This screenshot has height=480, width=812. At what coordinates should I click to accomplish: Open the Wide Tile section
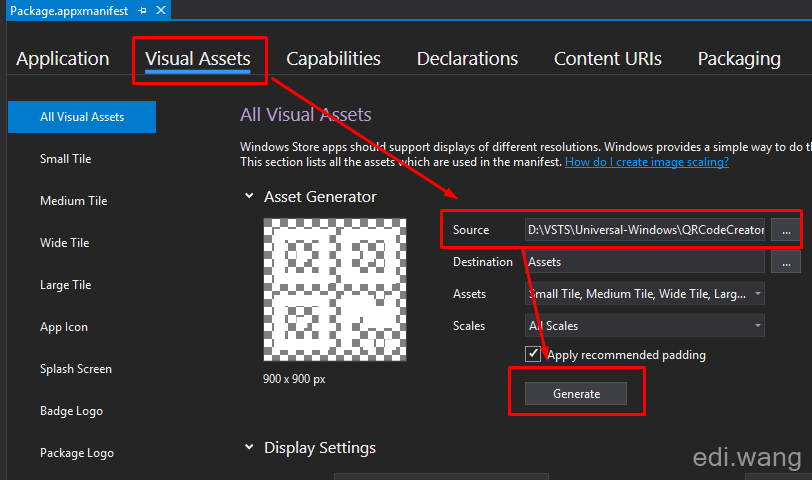coord(65,243)
